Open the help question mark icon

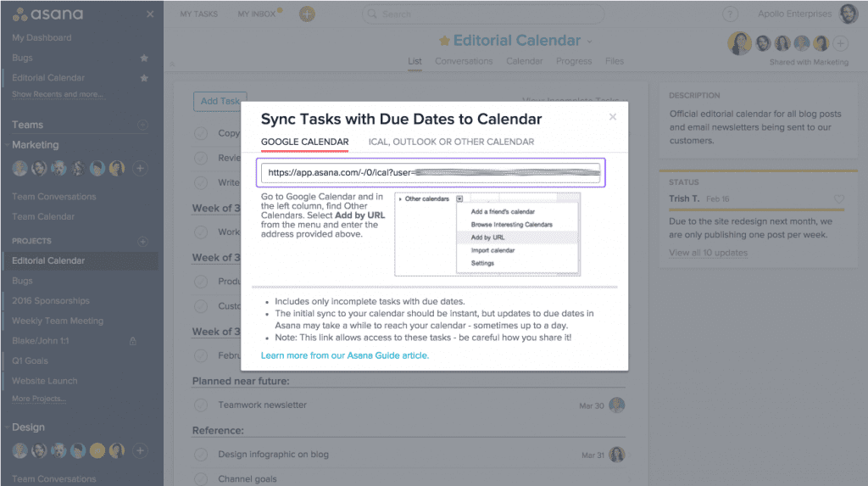(731, 14)
